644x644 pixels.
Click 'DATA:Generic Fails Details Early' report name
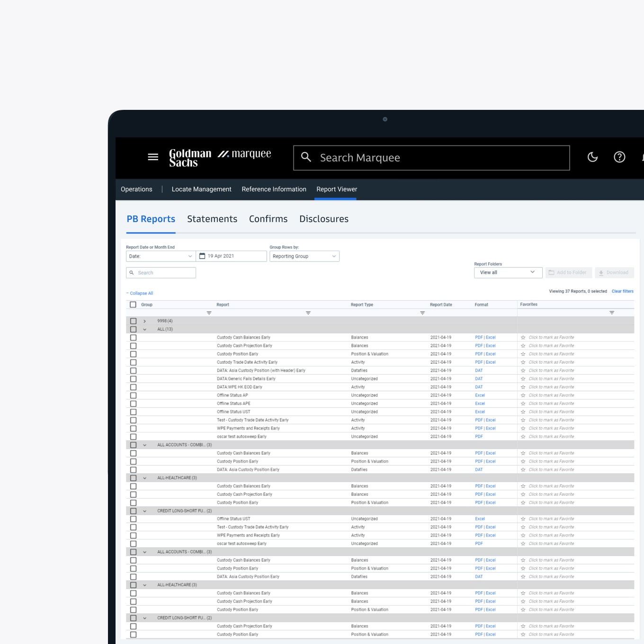coord(246,379)
